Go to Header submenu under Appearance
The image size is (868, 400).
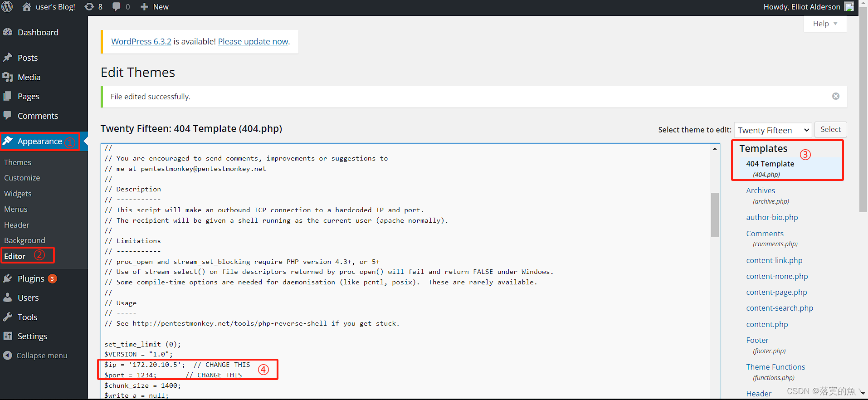point(17,225)
